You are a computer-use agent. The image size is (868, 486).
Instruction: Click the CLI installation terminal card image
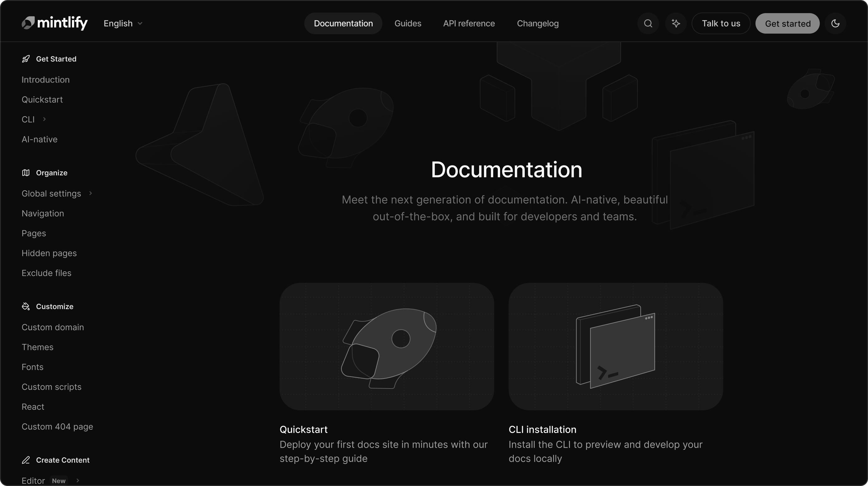click(616, 346)
